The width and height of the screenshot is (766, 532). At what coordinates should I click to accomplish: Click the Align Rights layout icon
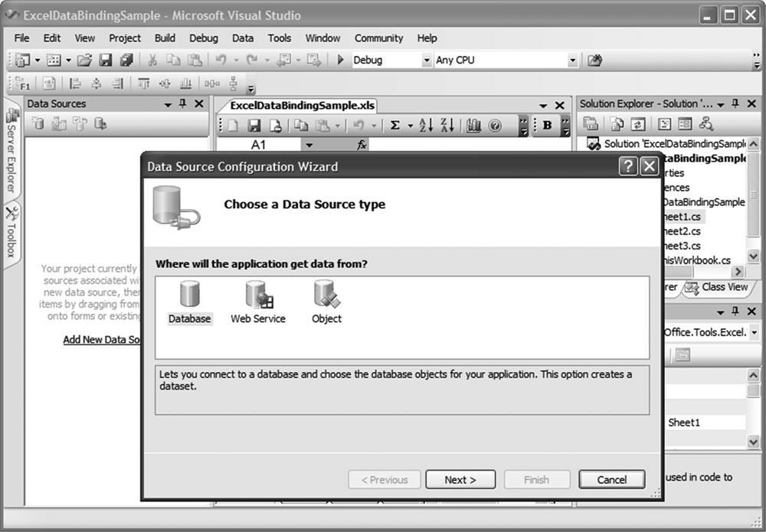(117, 83)
